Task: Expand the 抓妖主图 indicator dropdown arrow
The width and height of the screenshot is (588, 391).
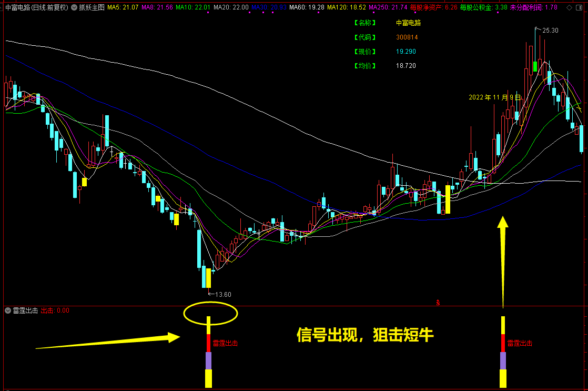Action: [x=74, y=7]
